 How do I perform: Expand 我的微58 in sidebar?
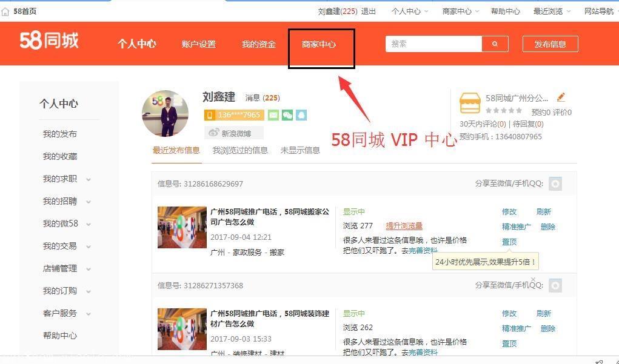89,224
